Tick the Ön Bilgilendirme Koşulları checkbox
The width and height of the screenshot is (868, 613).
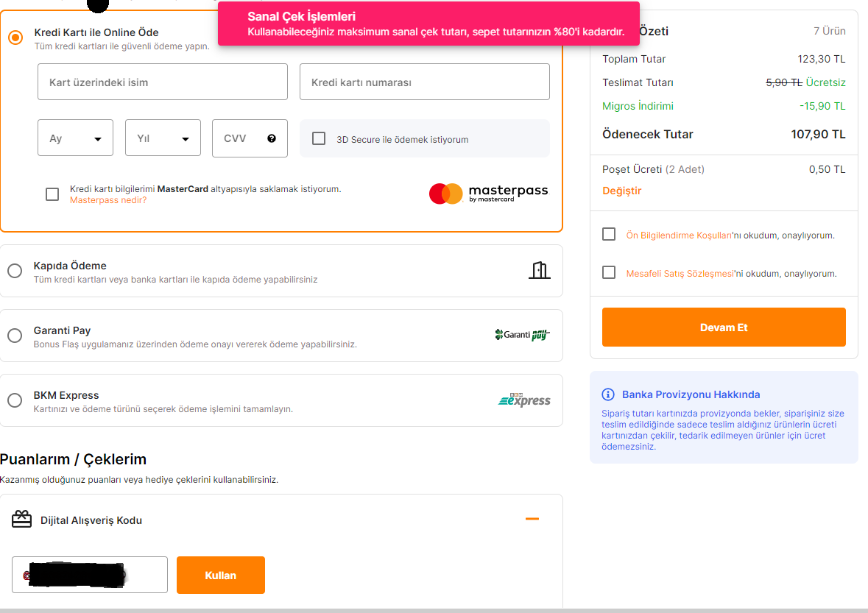point(609,234)
